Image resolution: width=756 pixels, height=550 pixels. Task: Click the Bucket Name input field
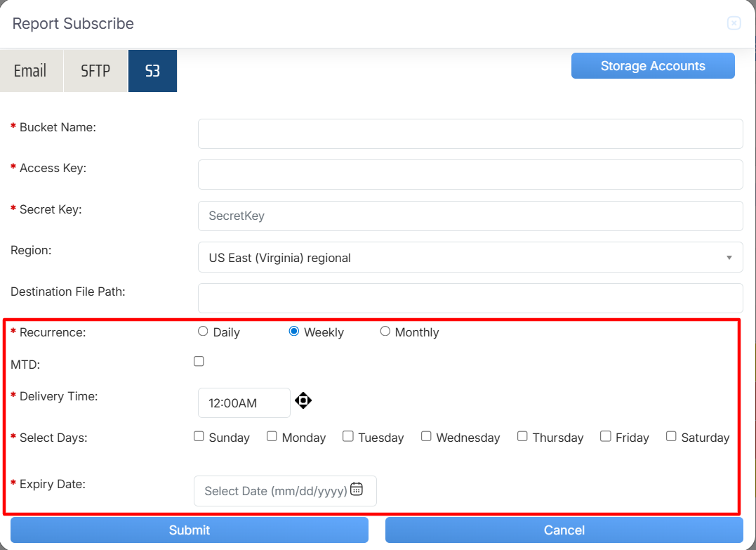[470, 133]
